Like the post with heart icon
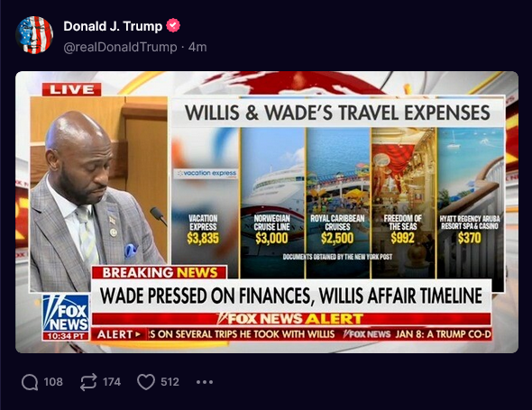This screenshot has height=410, width=532. point(146,382)
